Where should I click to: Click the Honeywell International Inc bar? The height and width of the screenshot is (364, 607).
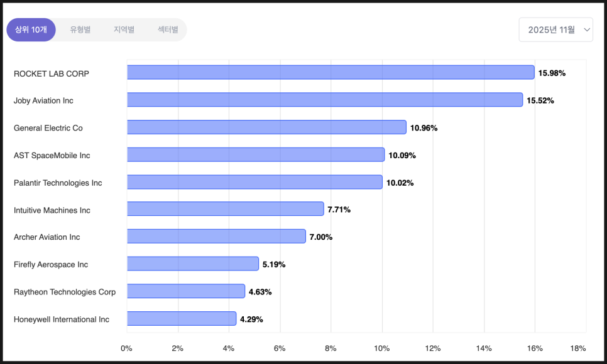182,319
